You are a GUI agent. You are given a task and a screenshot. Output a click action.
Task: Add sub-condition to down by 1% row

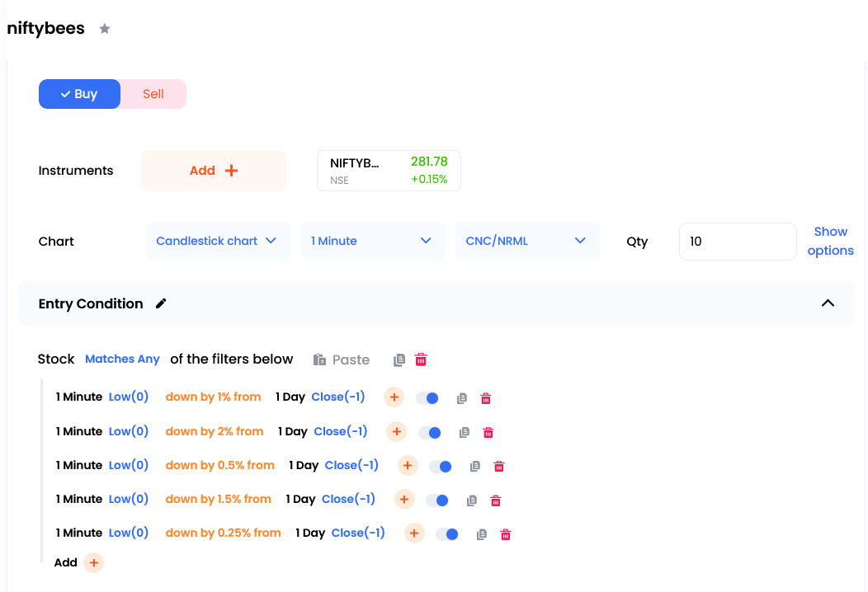click(x=394, y=397)
